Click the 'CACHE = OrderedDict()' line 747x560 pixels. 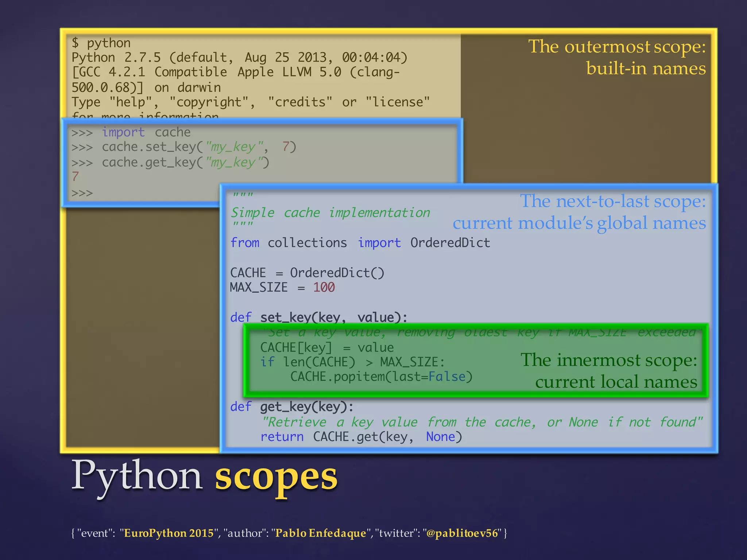coord(307,273)
